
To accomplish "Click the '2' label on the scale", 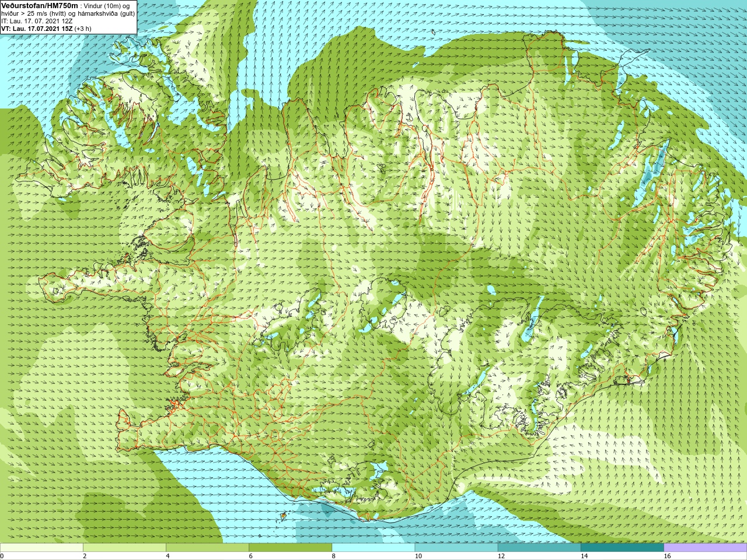I will (x=85, y=556).
